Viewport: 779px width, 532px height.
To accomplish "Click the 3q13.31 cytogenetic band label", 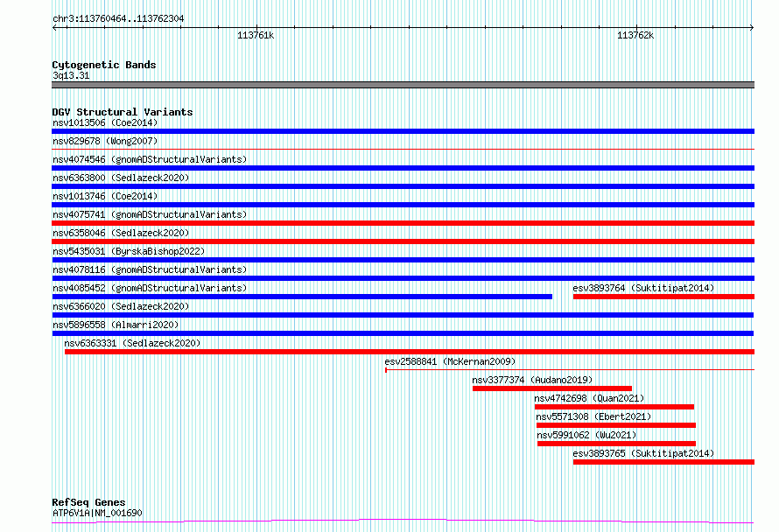I will point(71,75).
